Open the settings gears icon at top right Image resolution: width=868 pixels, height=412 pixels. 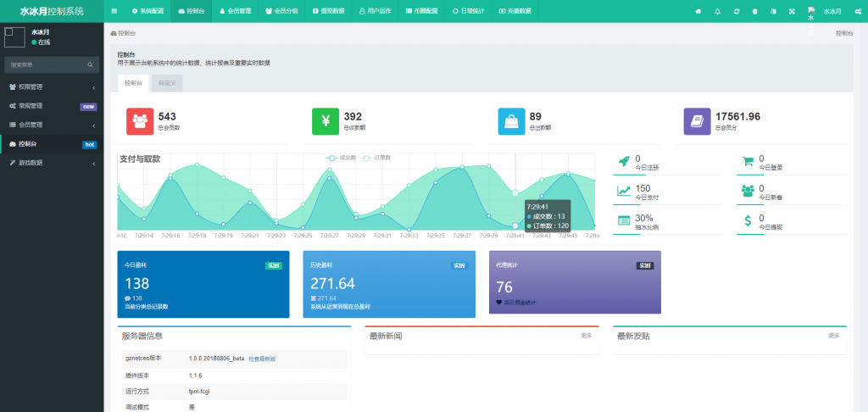point(858,11)
